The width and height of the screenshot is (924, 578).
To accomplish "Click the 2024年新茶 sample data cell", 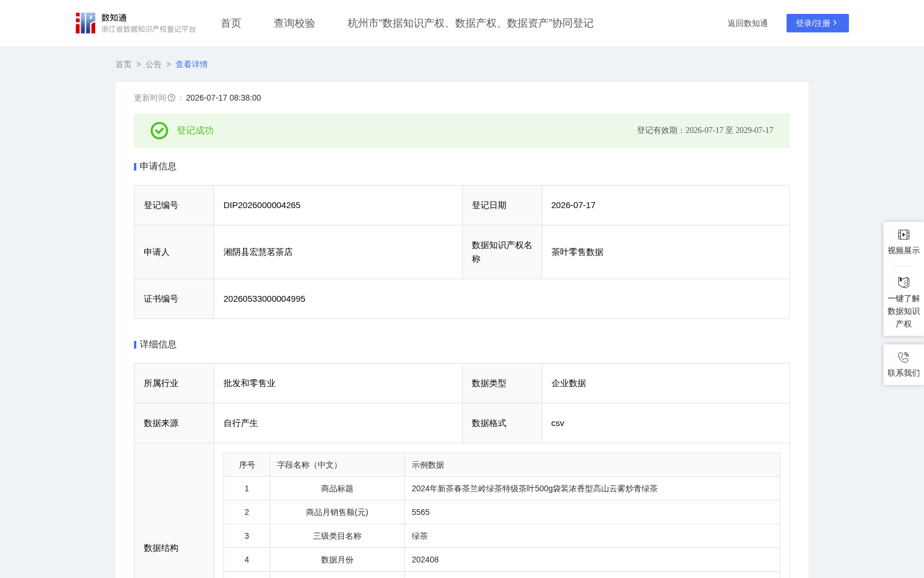I will 592,488.
